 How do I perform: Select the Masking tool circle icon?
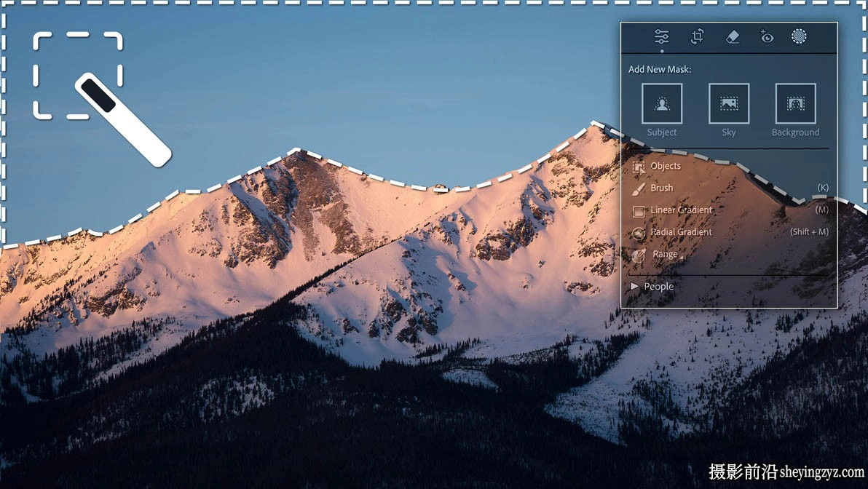coord(799,36)
